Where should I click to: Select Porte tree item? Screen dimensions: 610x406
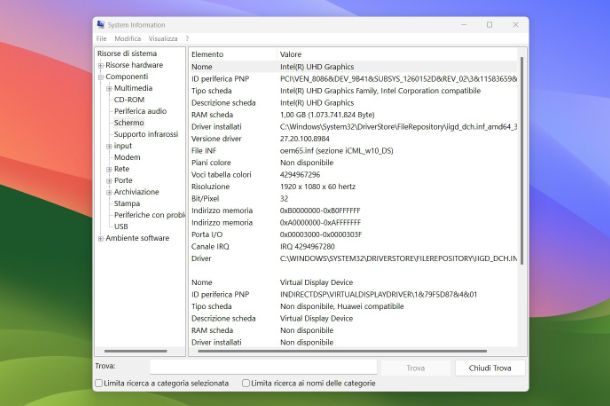(123, 180)
